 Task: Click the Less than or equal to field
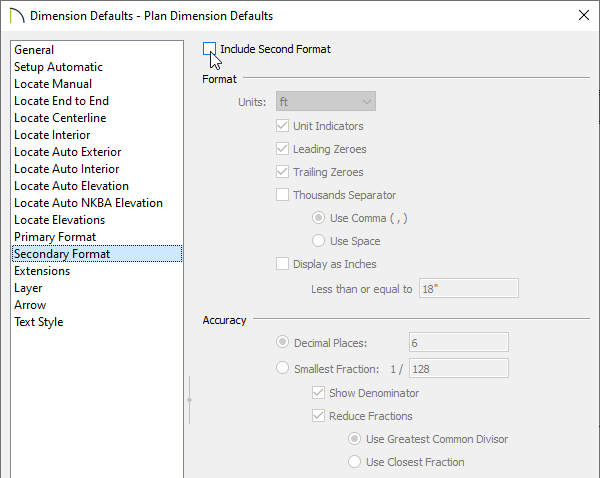coord(469,288)
